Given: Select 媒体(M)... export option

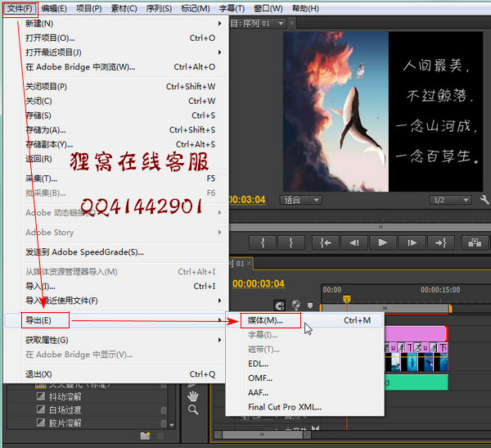Looking at the screenshot, I should (x=304, y=320).
